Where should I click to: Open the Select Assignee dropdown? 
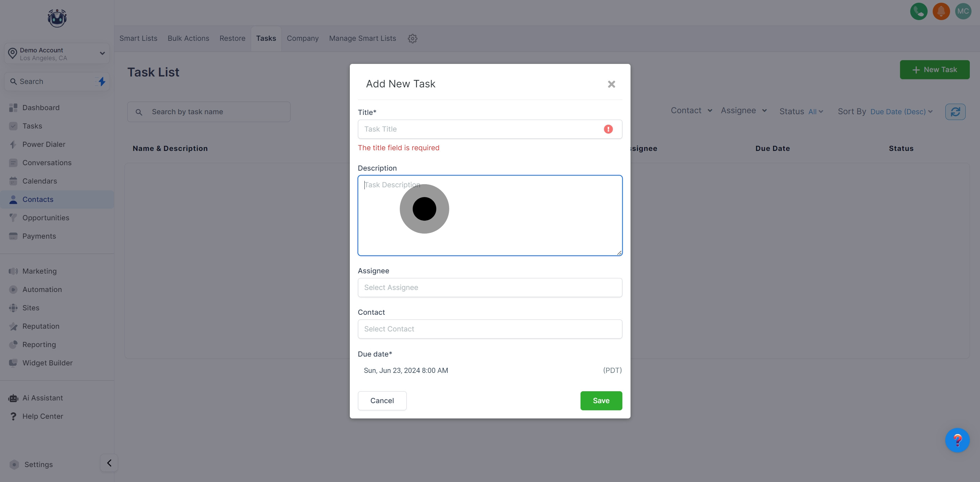click(x=490, y=287)
